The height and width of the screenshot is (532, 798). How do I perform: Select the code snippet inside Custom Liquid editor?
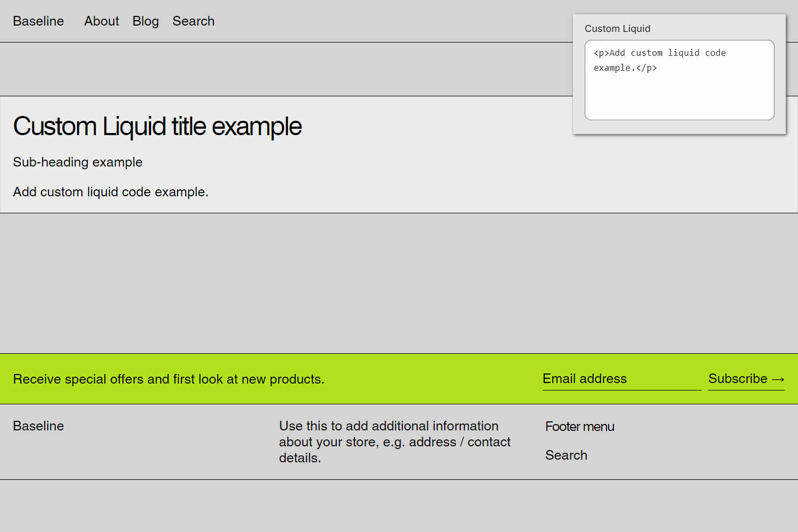[x=660, y=60]
